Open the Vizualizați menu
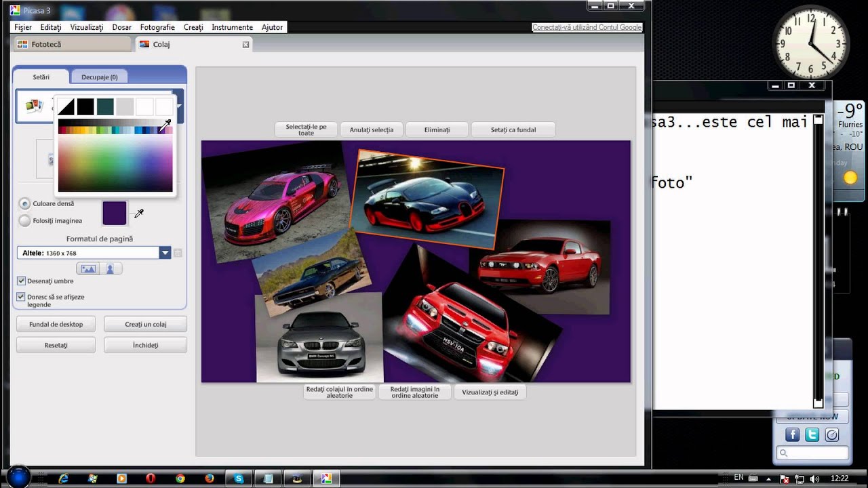The image size is (868, 488). [x=87, y=27]
